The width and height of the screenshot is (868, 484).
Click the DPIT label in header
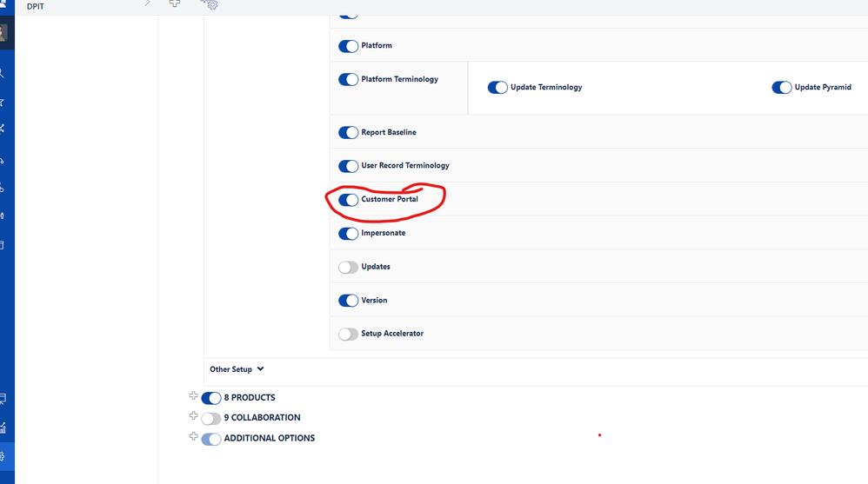[36, 6]
